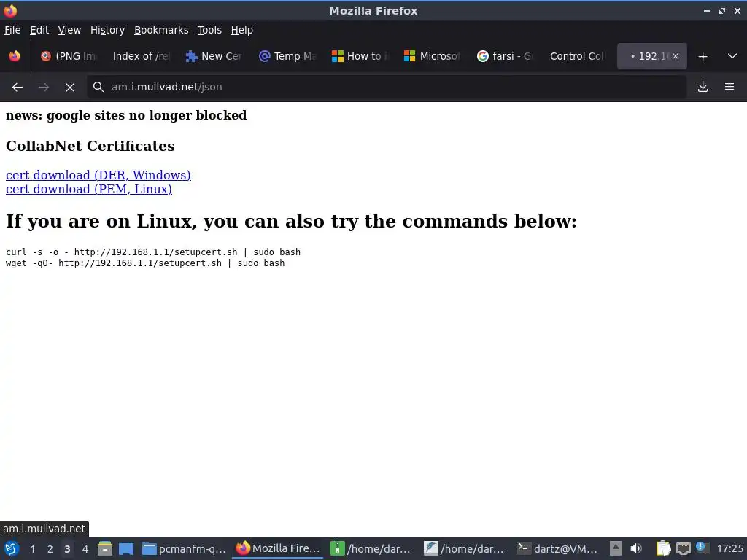Open the View menu
This screenshot has width=747, height=560.
(x=69, y=30)
